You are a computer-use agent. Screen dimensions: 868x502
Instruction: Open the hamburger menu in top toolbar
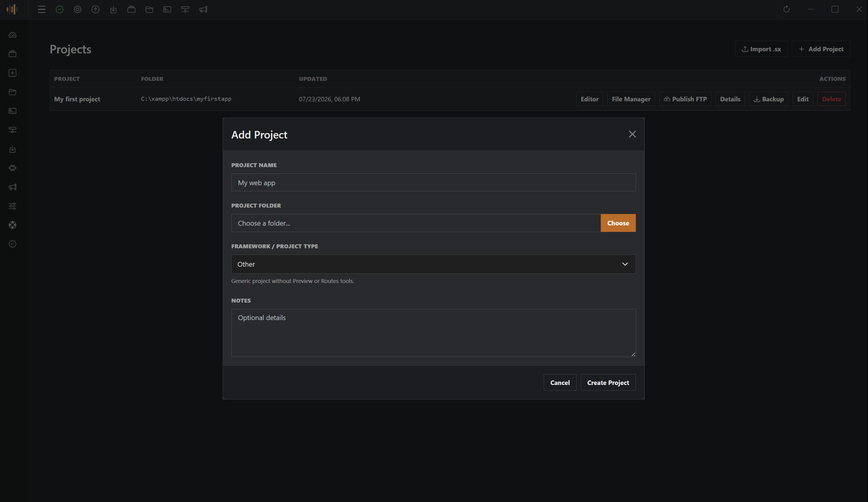pos(42,9)
